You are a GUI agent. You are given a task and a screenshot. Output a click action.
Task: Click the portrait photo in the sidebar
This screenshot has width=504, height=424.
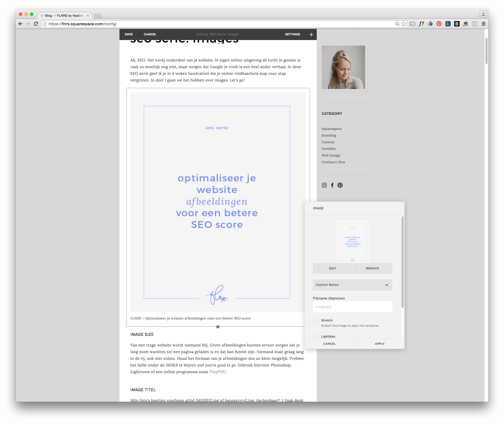coord(343,67)
